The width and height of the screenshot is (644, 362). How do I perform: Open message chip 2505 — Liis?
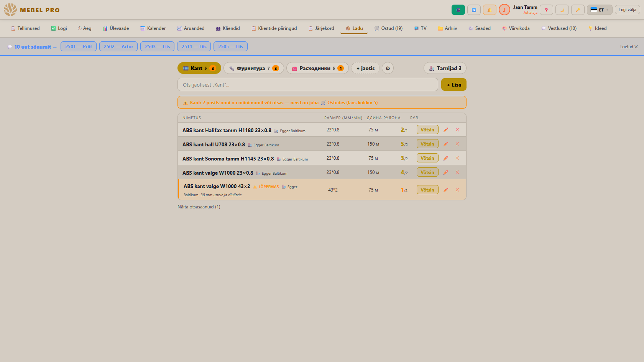click(230, 46)
